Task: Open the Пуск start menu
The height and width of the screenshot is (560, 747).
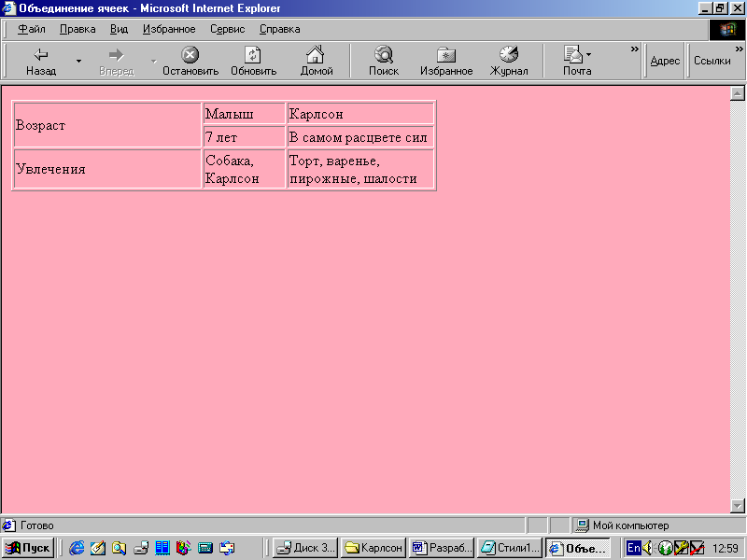Action: click(x=28, y=548)
